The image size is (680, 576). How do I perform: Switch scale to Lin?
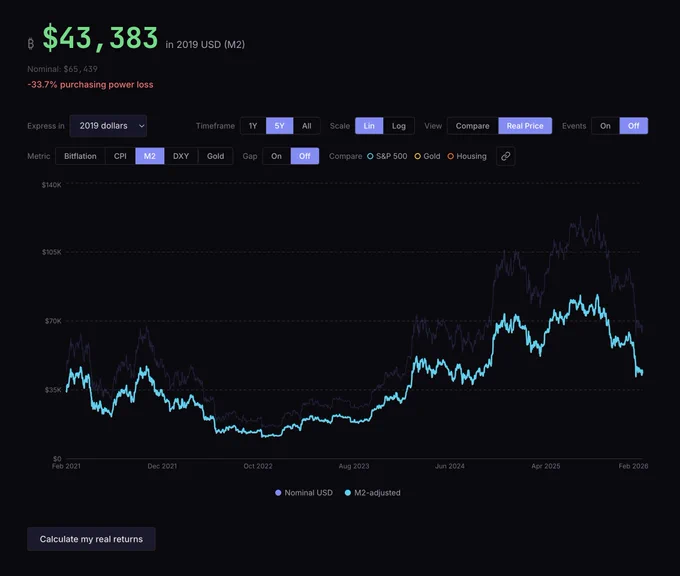coord(369,126)
